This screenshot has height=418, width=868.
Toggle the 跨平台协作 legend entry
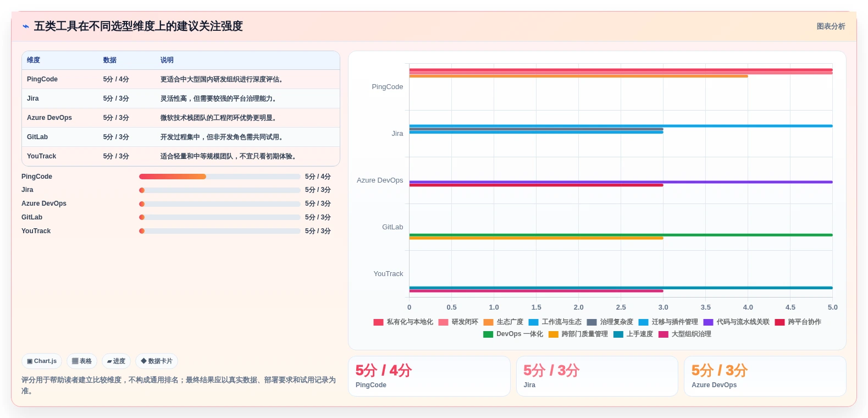tap(798, 322)
